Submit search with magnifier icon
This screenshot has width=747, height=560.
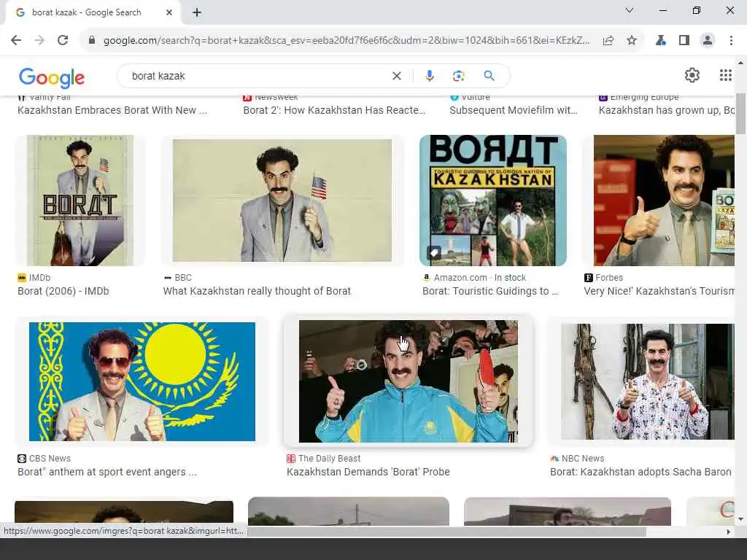pos(489,76)
